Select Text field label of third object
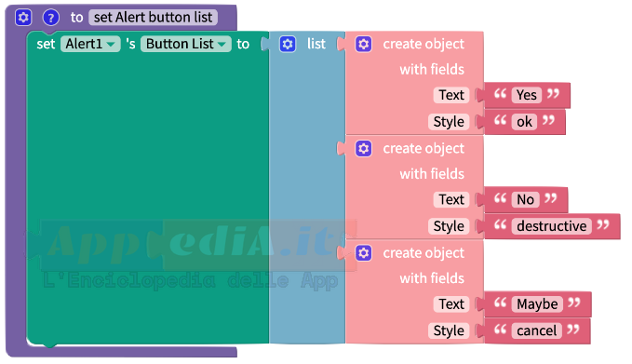 pos(451,303)
